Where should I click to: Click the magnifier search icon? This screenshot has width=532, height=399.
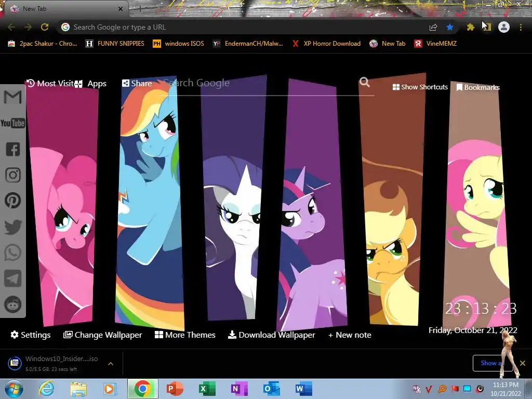364,82
